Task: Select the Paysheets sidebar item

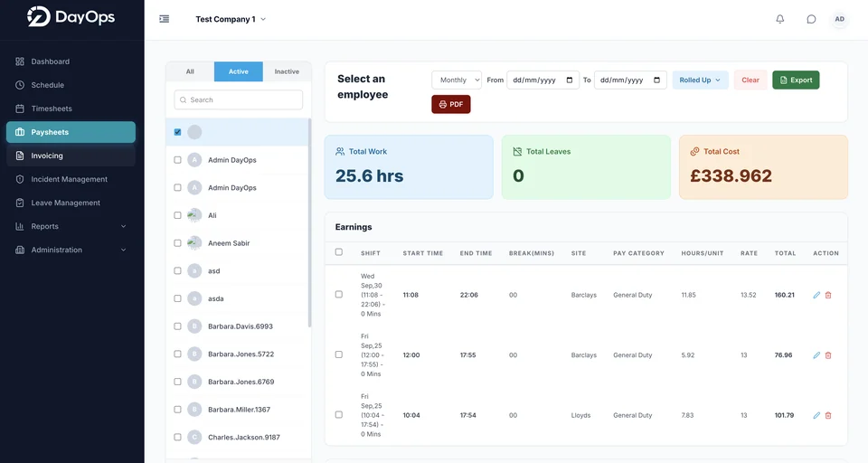Action: coord(71,132)
